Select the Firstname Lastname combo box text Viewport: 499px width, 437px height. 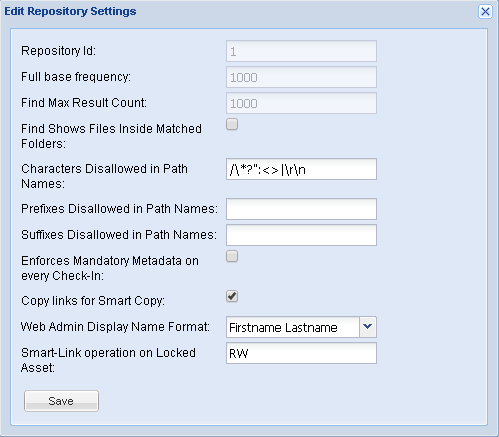pyautogui.click(x=293, y=327)
